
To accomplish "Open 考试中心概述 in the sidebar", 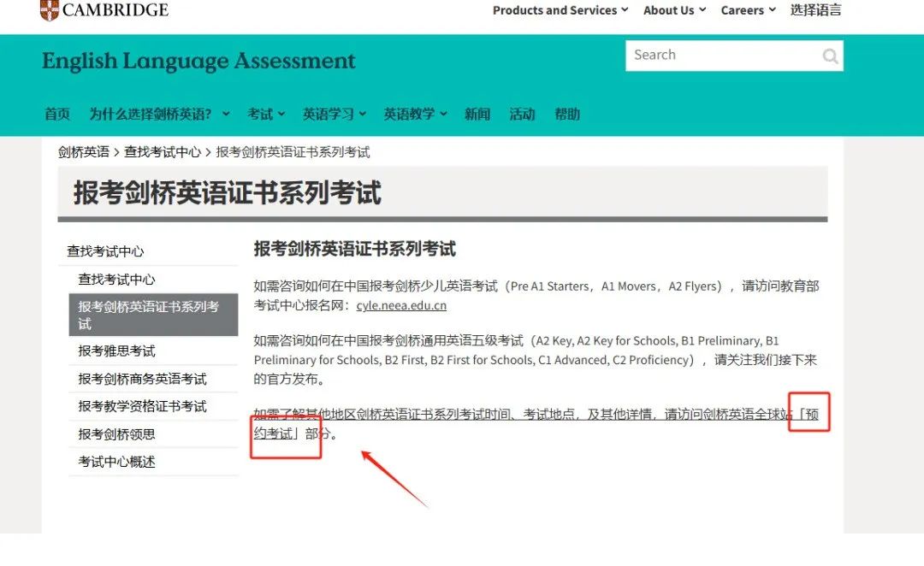I will pos(116,462).
